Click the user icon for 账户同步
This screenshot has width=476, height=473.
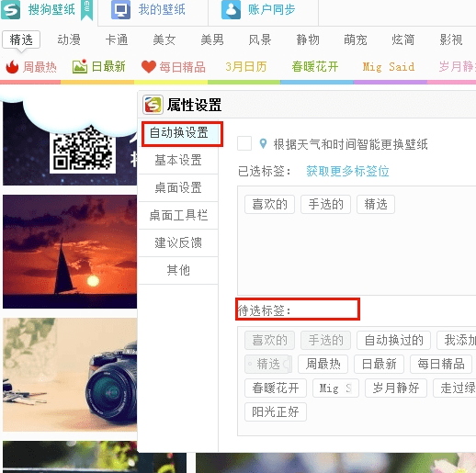click(x=231, y=10)
